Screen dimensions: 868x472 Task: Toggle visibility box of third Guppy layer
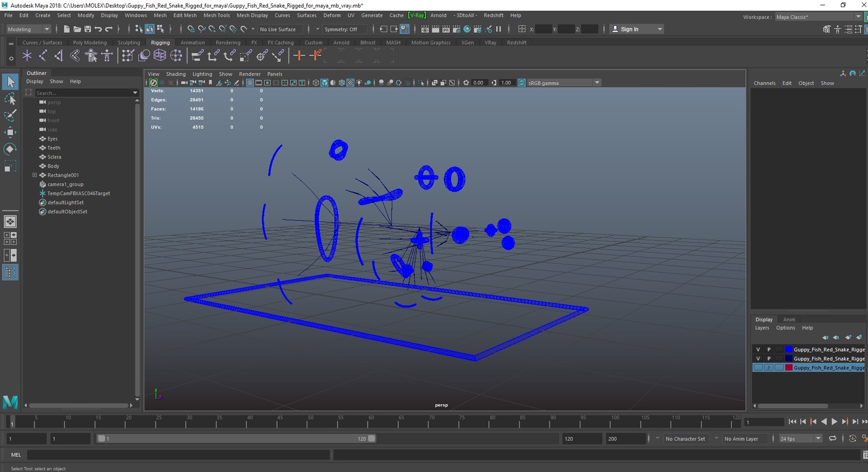[x=758, y=368]
